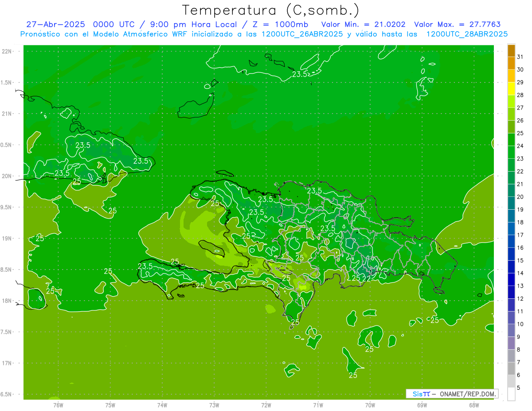Viewport: 532px width, 411px height.
Task: Click the 68W longitude axis label
Action: (x=474, y=405)
